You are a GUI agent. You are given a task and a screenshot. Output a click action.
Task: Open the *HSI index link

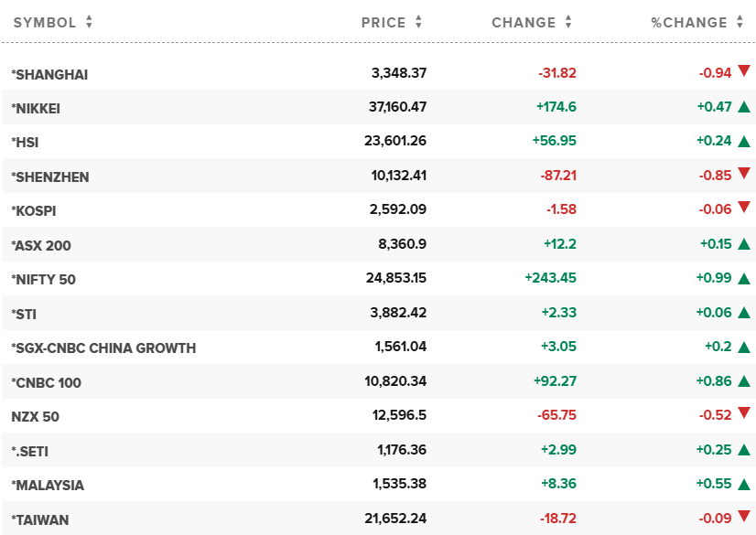click(25, 143)
